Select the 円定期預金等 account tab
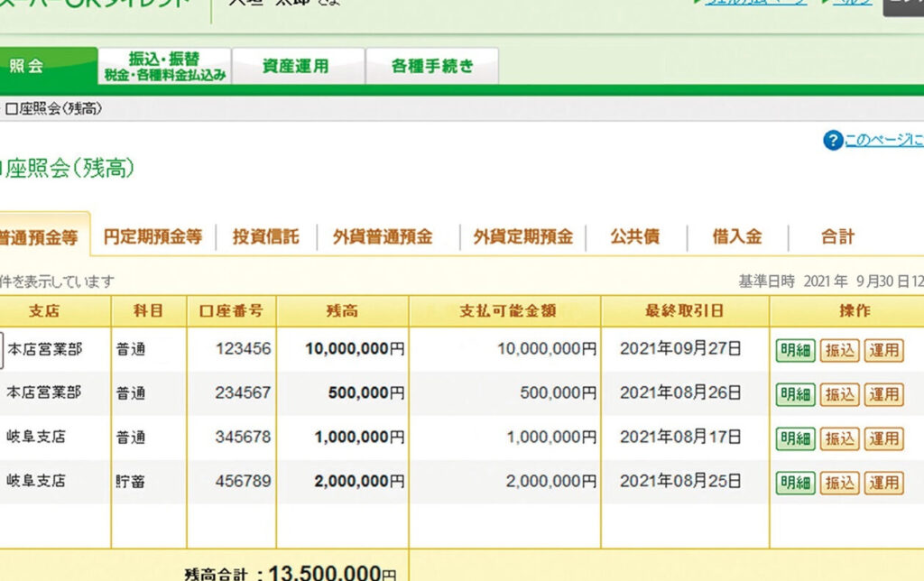The height and width of the screenshot is (581, 924). (x=152, y=237)
